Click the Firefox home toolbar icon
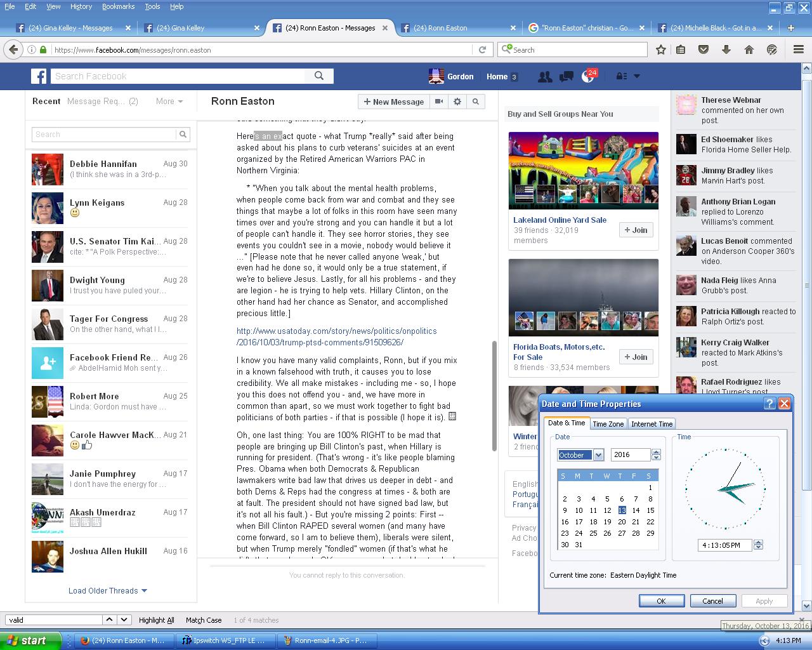Screen dimensions: 812x650 (x=749, y=50)
